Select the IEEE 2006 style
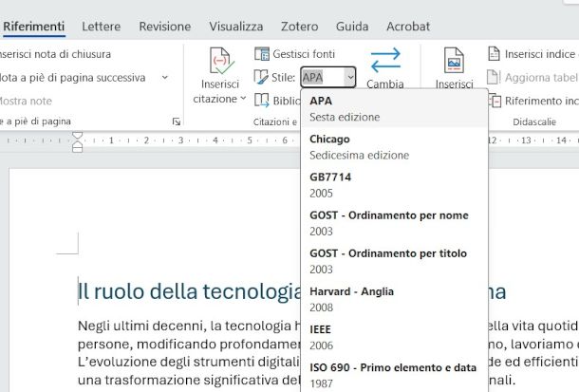This screenshot has height=392, width=579. point(394,337)
